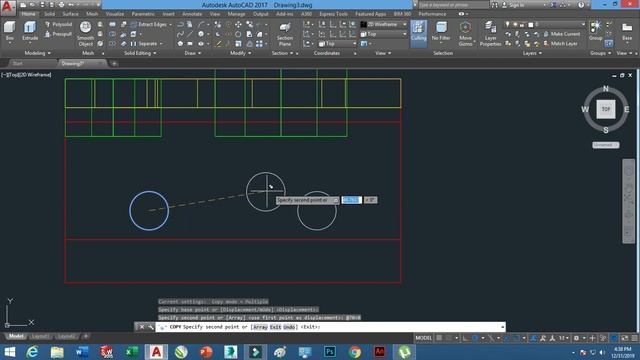Open Windows Start menu

tap(9, 352)
